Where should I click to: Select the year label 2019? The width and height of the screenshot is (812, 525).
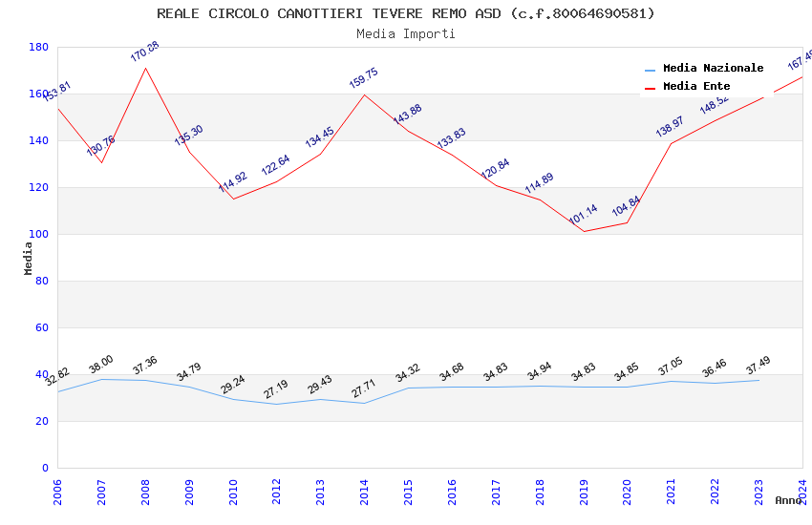[x=584, y=492]
